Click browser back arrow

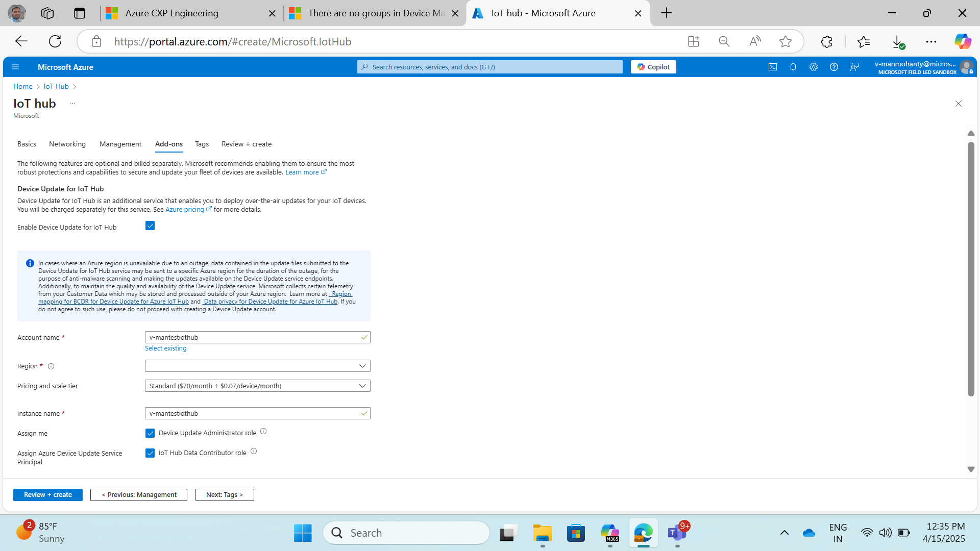tap(21, 41)
